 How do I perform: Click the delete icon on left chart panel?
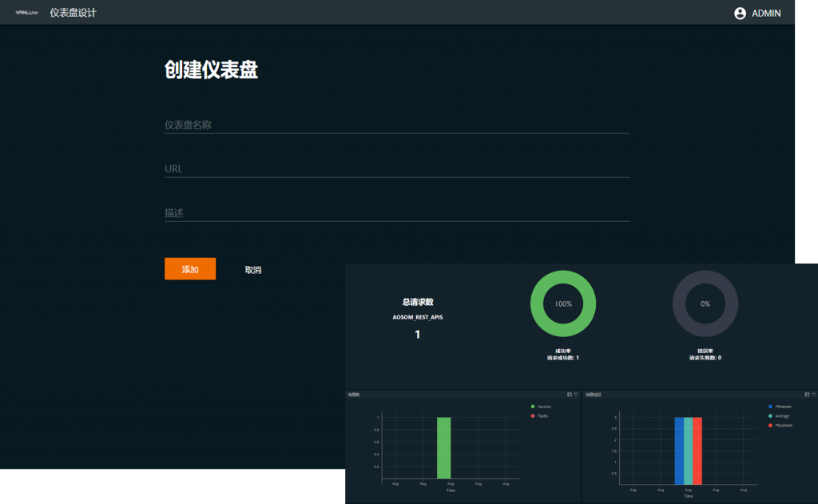576,395
